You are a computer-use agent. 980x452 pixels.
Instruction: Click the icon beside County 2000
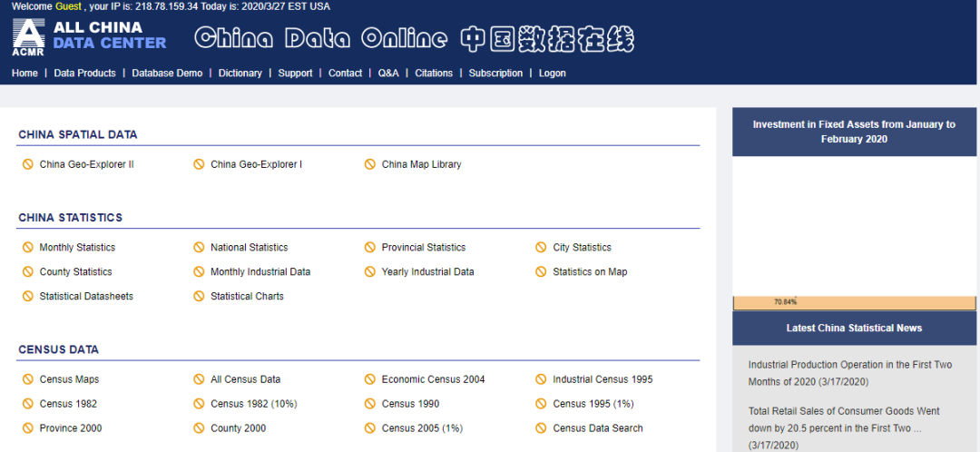pyautogui.click(x=199, y=428)
